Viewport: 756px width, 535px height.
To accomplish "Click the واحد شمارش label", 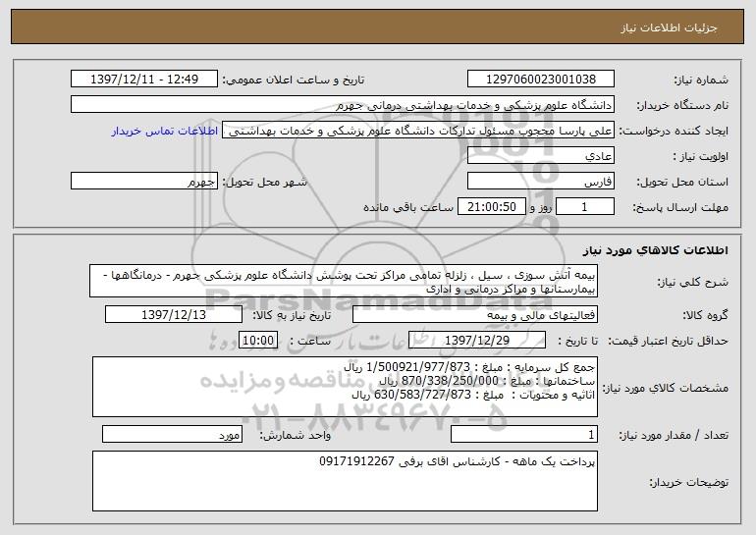I will coord(296,435).
